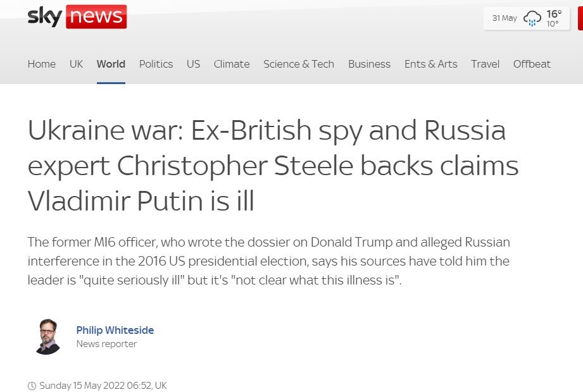Click the red button at top right edge
Viewport: 583px width, 392px height.
(x=580, y=18)
